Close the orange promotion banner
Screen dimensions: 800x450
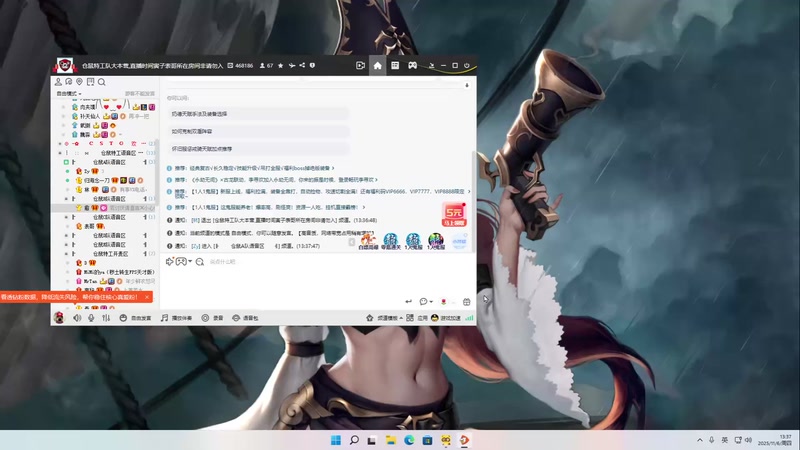click(x=147, y=296)
